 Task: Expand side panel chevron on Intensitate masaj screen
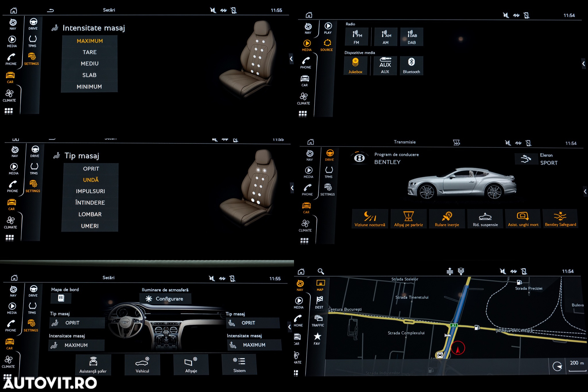(x=291, y=59)
